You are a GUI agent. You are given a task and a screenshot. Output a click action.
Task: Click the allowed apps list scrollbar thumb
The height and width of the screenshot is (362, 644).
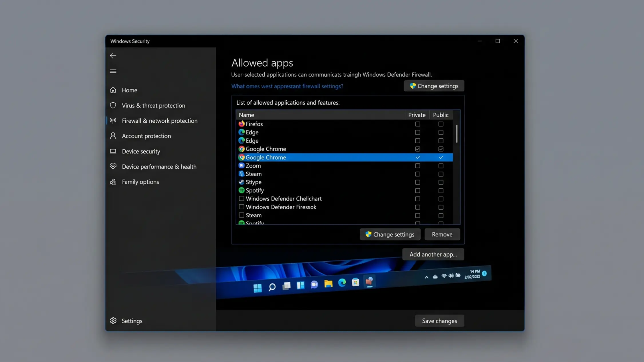point(457,133)
